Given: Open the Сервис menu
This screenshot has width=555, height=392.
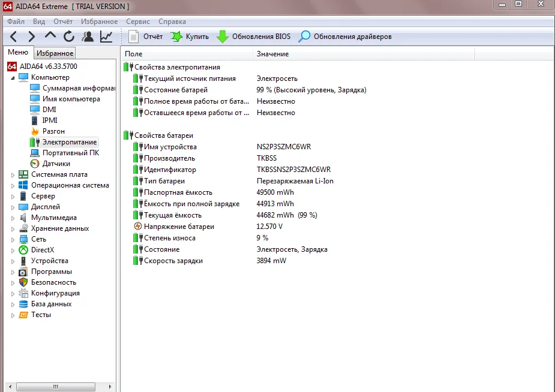Looking at the screenshot, I should tap(138, 22).
